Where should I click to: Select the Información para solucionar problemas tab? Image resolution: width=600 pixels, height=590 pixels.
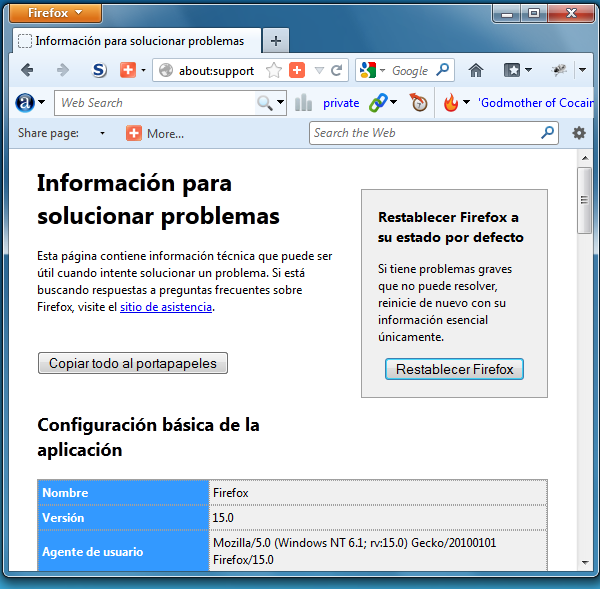137,41
